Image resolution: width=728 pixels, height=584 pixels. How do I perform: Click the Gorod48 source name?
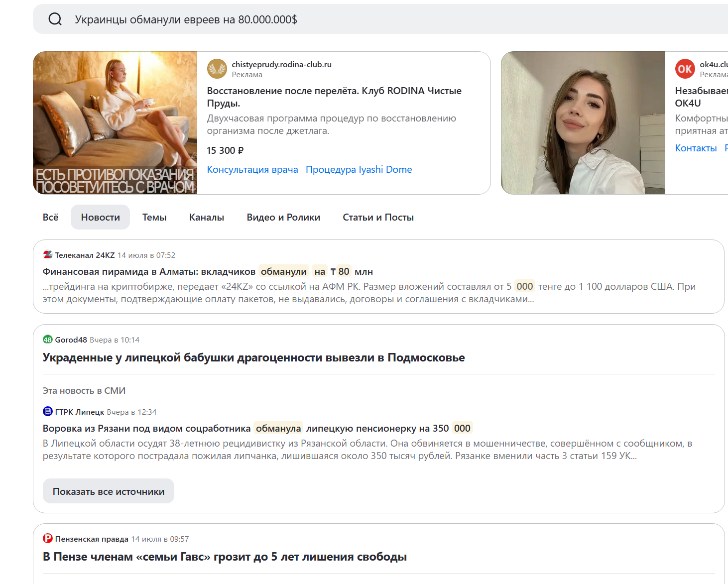[71, 340]
